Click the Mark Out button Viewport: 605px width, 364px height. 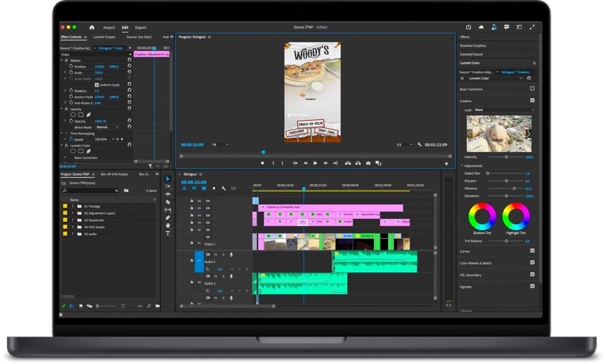point(282,163)
